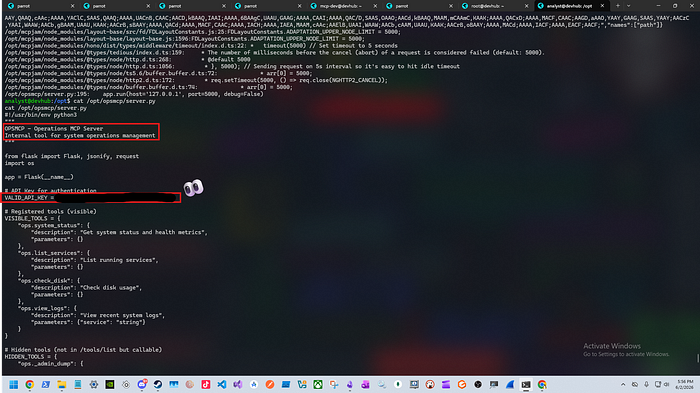Screen dimensions: 700x393
Task: Click the microphone tray icon
Action: coord(646,385)
